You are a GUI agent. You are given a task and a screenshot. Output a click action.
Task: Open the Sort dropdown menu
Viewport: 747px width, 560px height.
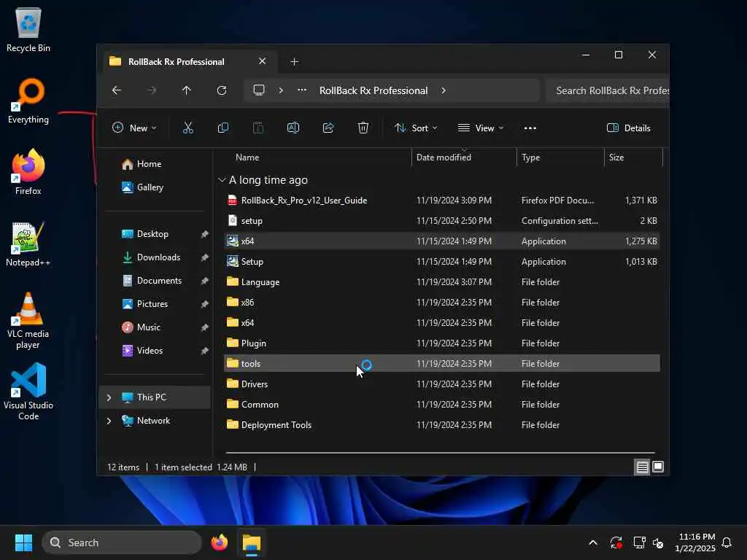tap(416, 128)
